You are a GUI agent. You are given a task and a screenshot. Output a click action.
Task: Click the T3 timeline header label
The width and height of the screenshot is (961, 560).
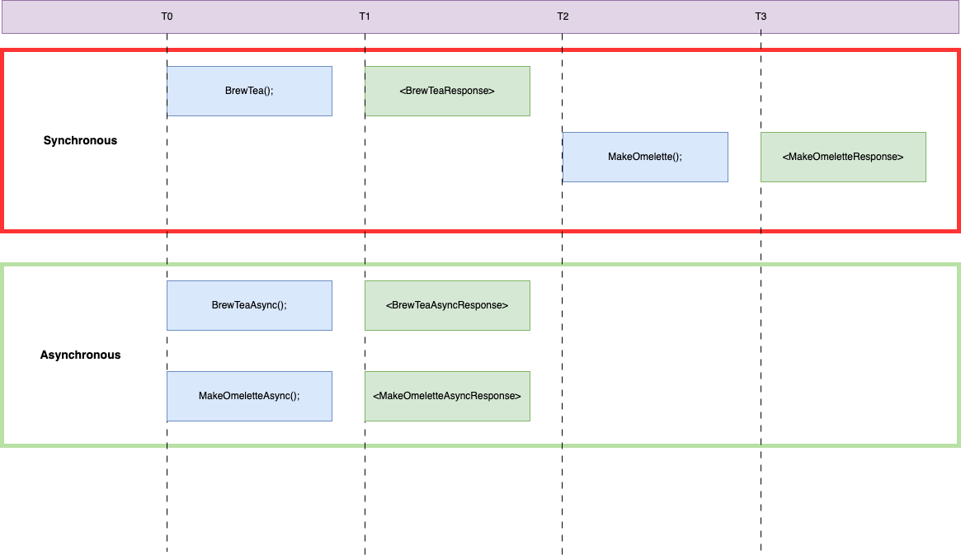(761, 16)
